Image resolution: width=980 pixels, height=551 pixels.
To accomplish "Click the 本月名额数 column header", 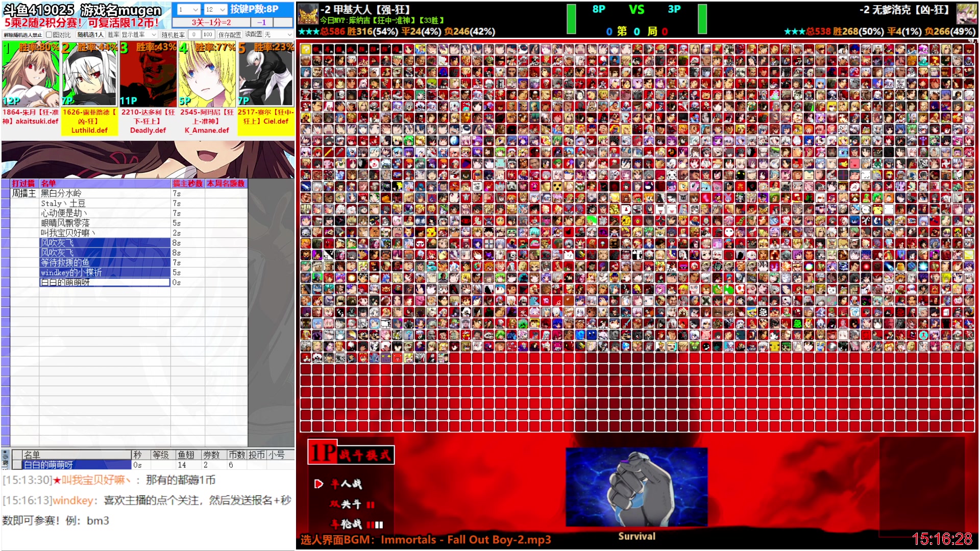I will tap(226, 183).
